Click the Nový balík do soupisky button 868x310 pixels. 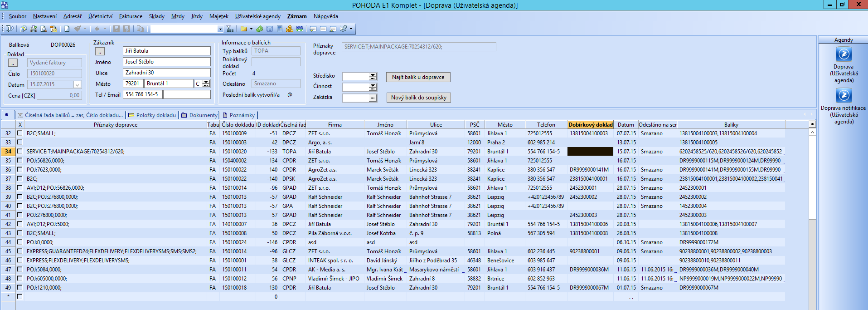coord(419,98)
